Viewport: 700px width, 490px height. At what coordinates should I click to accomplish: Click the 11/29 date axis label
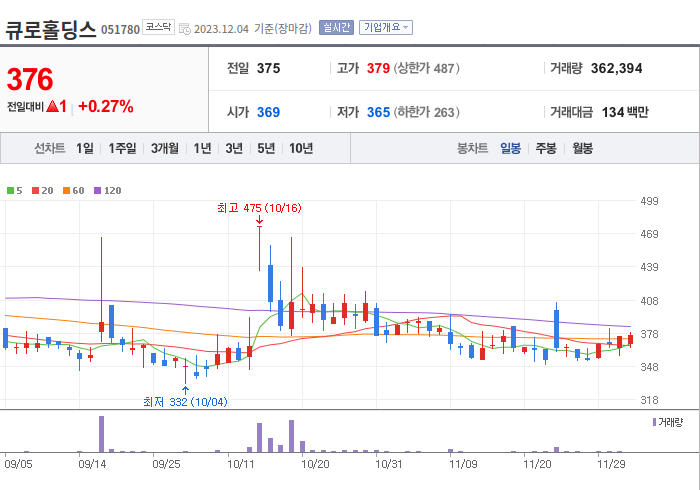(x=611, y=464)
